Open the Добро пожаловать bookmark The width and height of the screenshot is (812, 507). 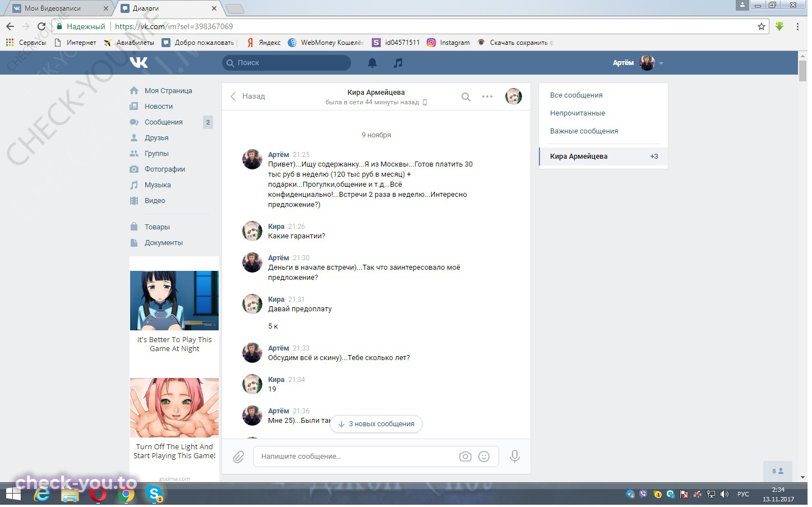click(x=199, y=43)
